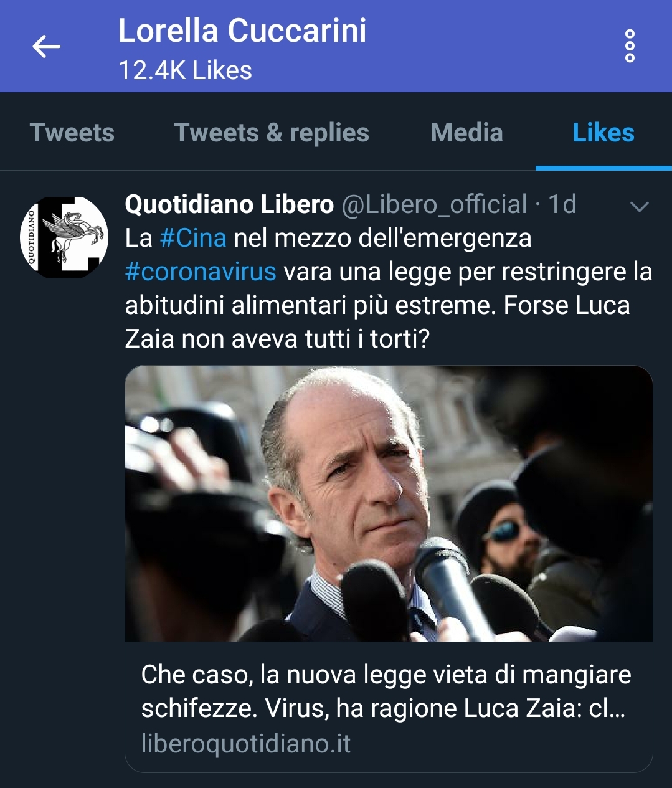Click the blue underline beneath Likes
Screen dimensions: 672x788
603,168
